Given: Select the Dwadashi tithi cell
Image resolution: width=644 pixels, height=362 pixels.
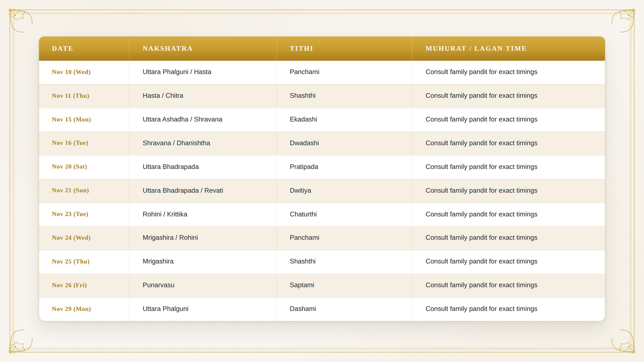Looking at the screenshot, I should point(304,143).
